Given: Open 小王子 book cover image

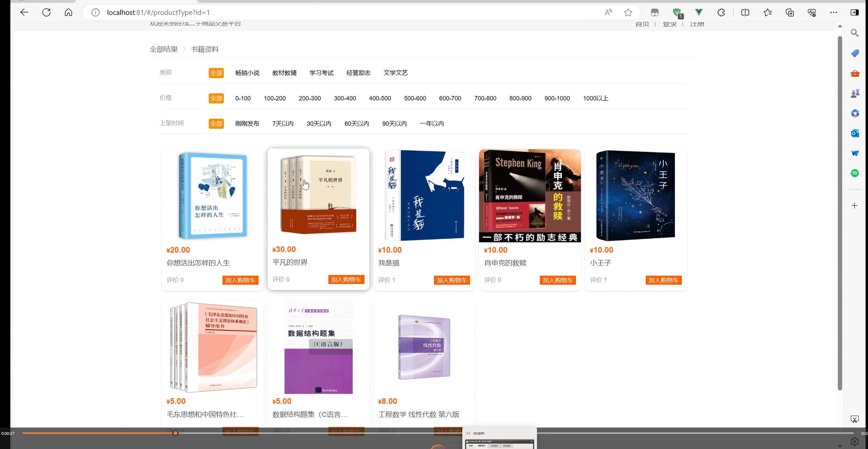Looking at the screenshot, I should coord(635,195).
